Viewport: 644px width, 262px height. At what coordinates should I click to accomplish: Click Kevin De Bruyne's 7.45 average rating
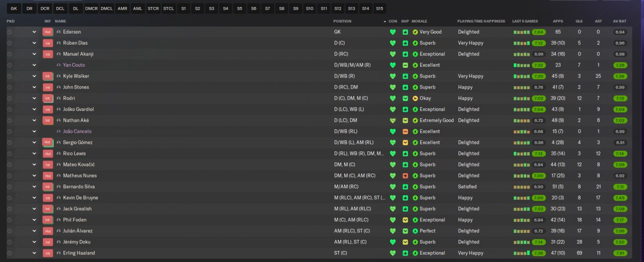pyautogui.click(x=620, y=198)
